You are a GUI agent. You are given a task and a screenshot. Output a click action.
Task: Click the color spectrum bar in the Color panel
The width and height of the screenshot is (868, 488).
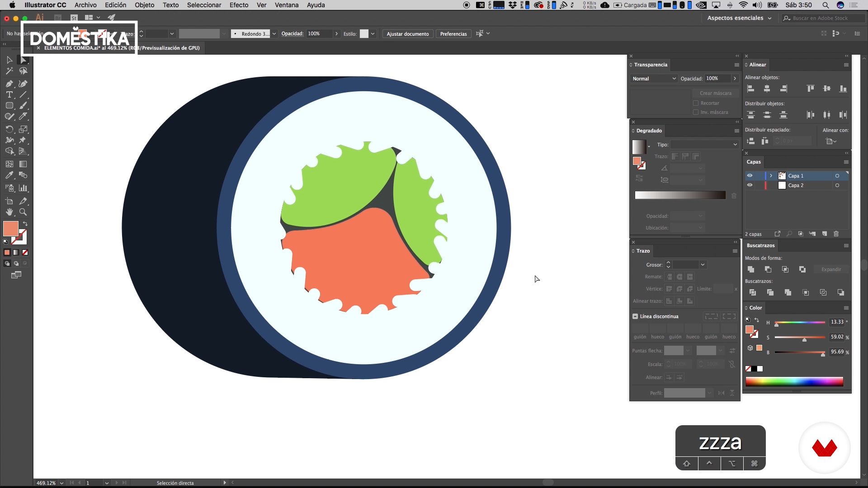pyautogui.click(x=794, y=382)
